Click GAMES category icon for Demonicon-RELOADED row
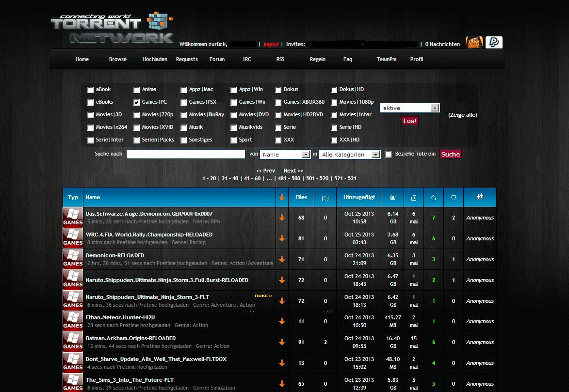The image size is (569, 392). (73, 259)
